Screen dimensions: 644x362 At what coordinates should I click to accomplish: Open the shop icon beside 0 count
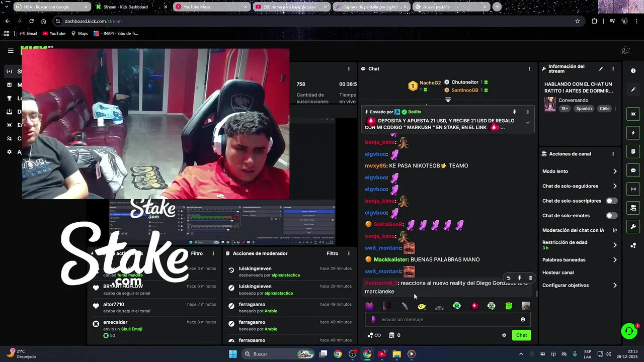(x=391, y=335)
